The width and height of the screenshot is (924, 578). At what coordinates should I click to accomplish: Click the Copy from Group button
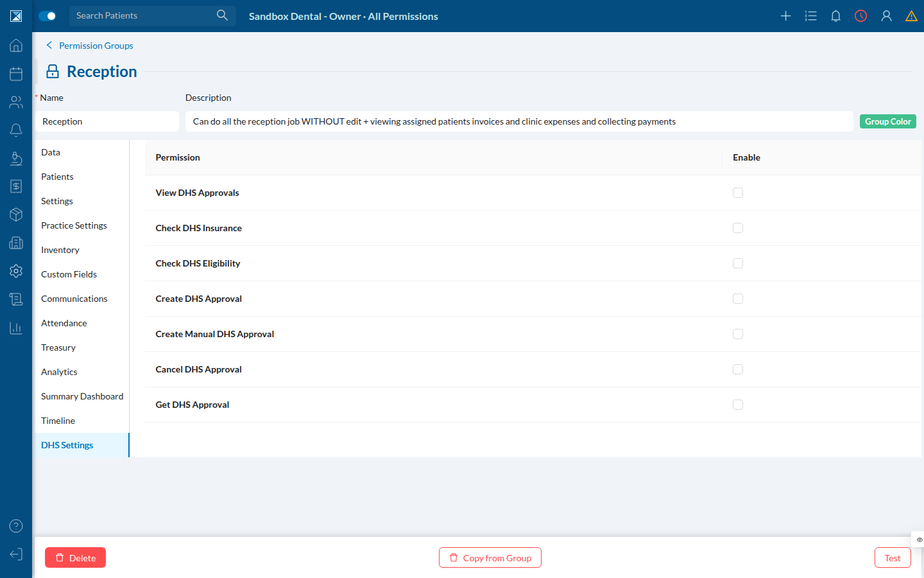tap(490, 557)
